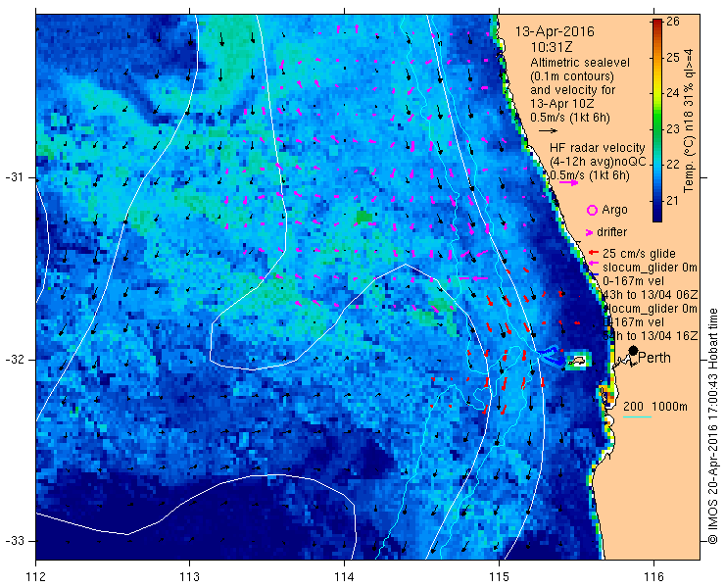Click the 115 longitude axis label
This screenshot has width=725, height=588.
click(x=499, y=577)
